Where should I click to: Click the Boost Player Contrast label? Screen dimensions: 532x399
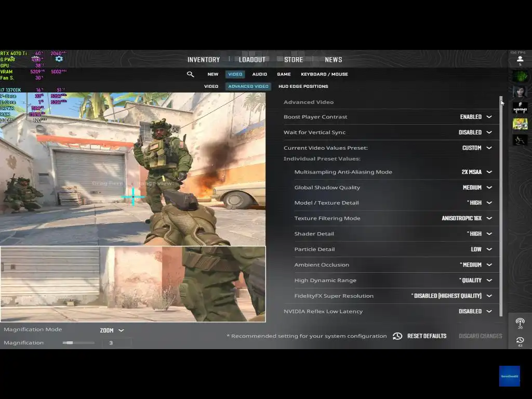pyautogui.click(x=315, y=117)
